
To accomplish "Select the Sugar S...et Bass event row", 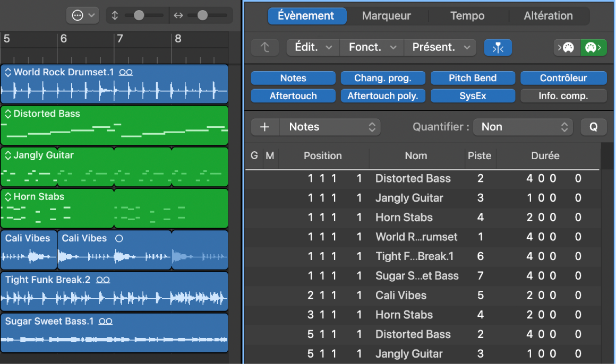I will 423,276.
